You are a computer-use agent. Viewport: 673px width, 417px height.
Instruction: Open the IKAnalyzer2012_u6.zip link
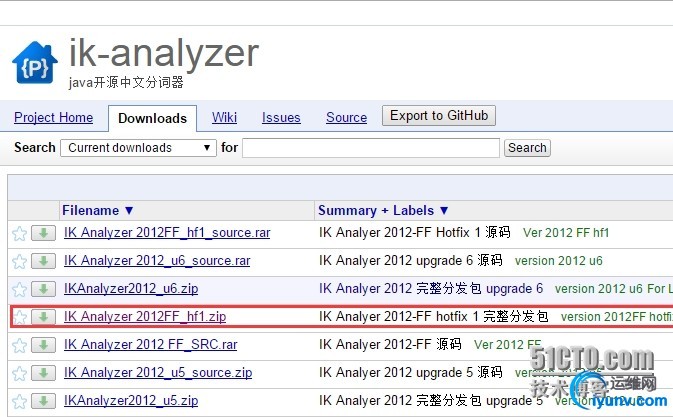tap(131, 289)
